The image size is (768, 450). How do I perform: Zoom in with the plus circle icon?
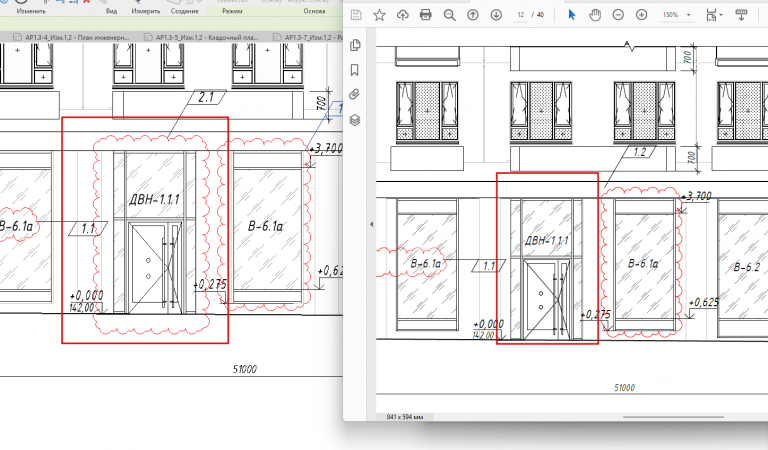(641, 15)
